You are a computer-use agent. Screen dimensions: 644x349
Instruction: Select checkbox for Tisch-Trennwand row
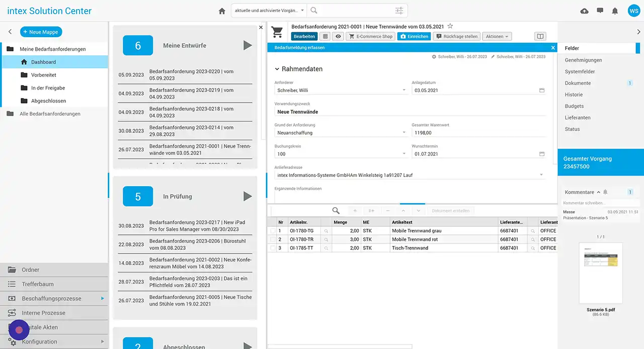273,248
